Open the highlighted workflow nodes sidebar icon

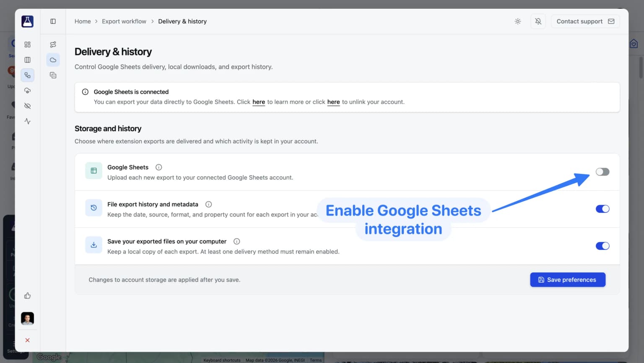(28, 75)
